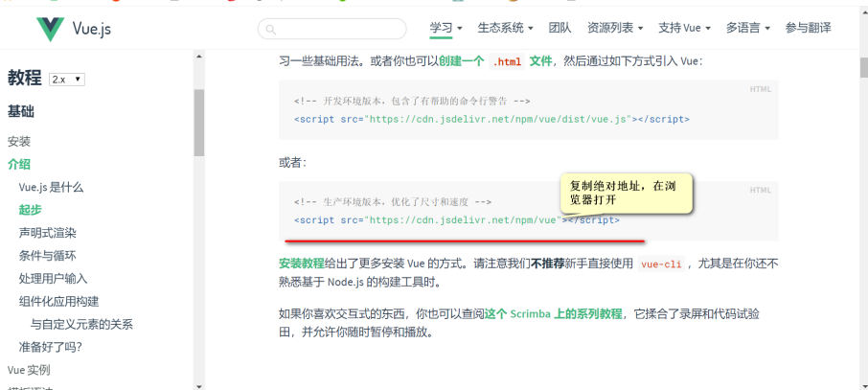Click the search magnifier icon
The width and height of the screenshot is (868, 390).
pos(271,30)
